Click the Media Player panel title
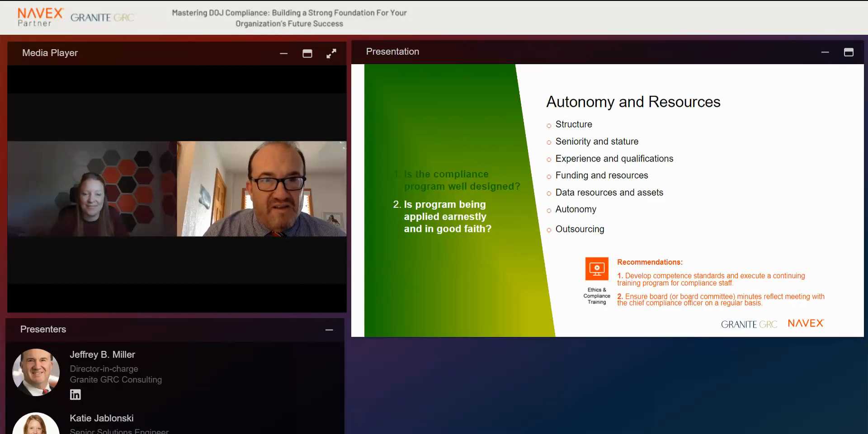This screenshot has height=434, width=868. point(50,53)
